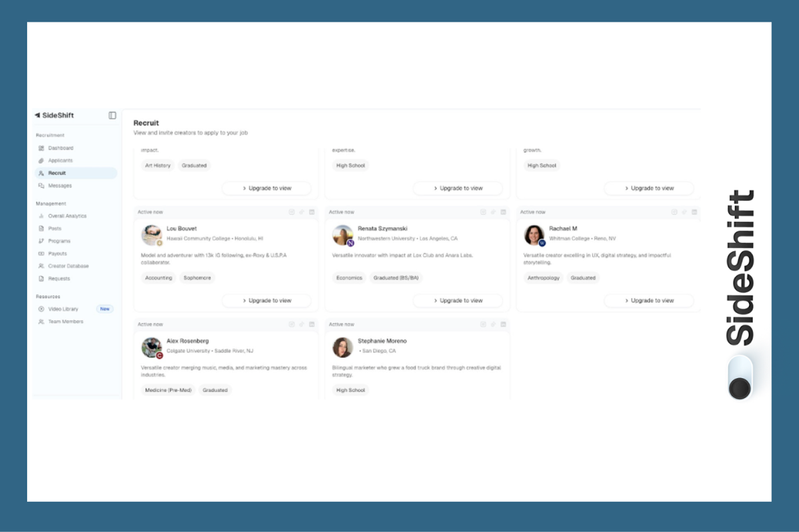Open the Video Library
Viewport: 799px width, 532px height.
[63, 308]
